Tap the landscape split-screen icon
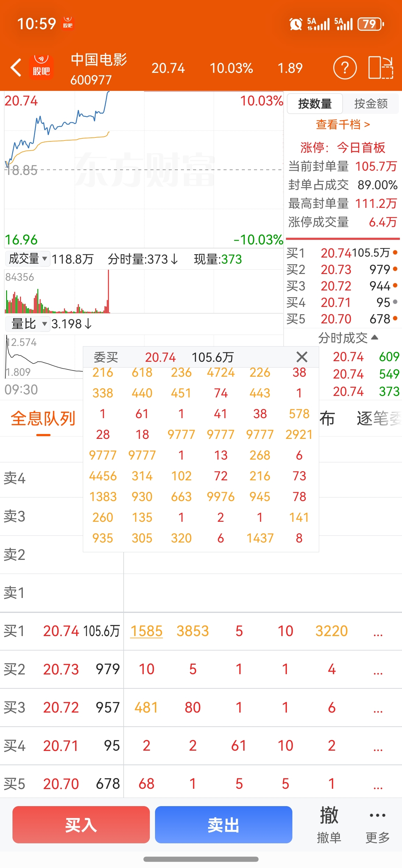 tap(381, 67)
